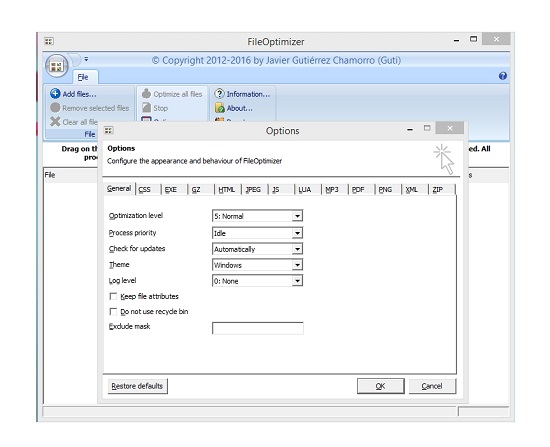
Task: Open the Process priority dropdown
Action: [297, 233]
